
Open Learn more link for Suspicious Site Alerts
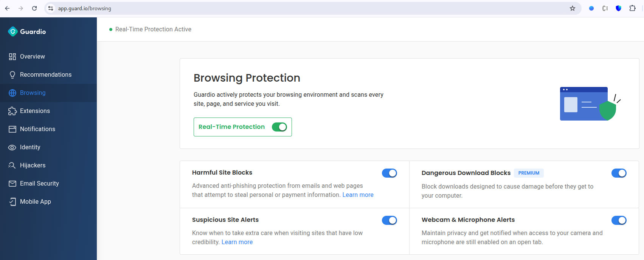[x=237, y=242]
